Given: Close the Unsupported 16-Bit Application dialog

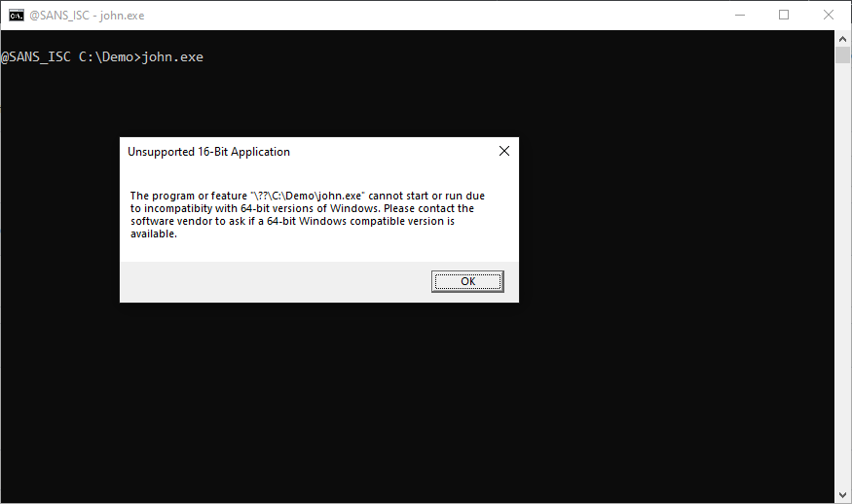Looking at the screenshot, I should tap(503, 152).
